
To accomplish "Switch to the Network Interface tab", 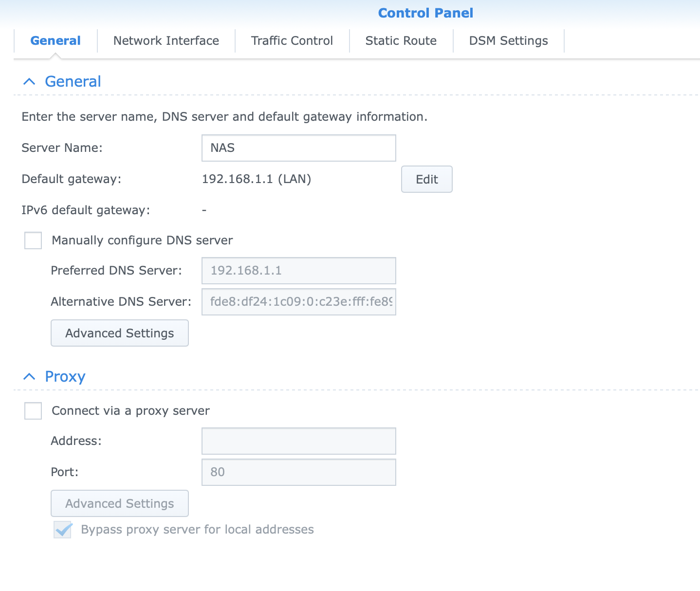I will 166,41.
